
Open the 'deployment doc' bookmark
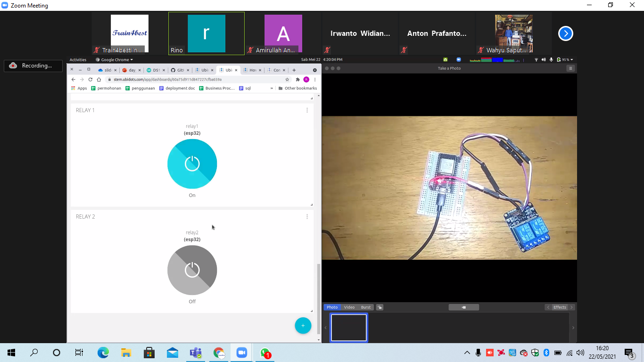pyautogui.click(x=177, y=88)
